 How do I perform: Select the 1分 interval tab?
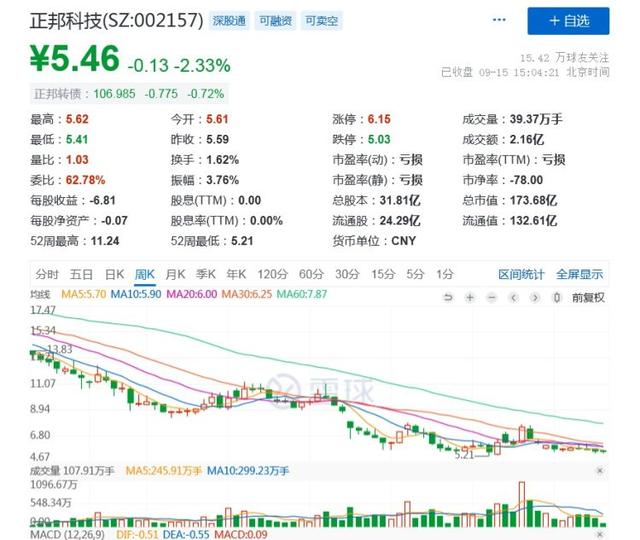(444, 274)
